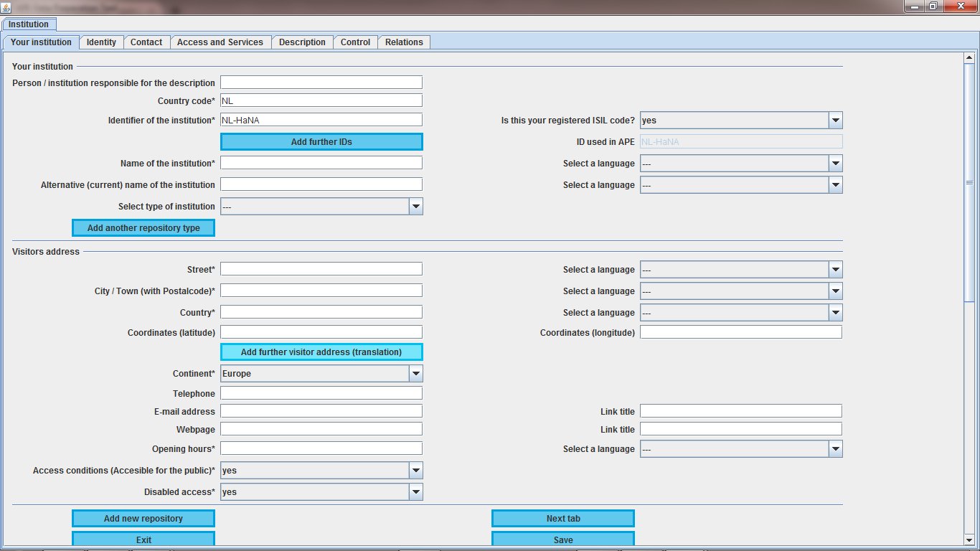Click the Add new repository button
The width and height of the screenshot is (980, 551).
(x=143, y=519)
